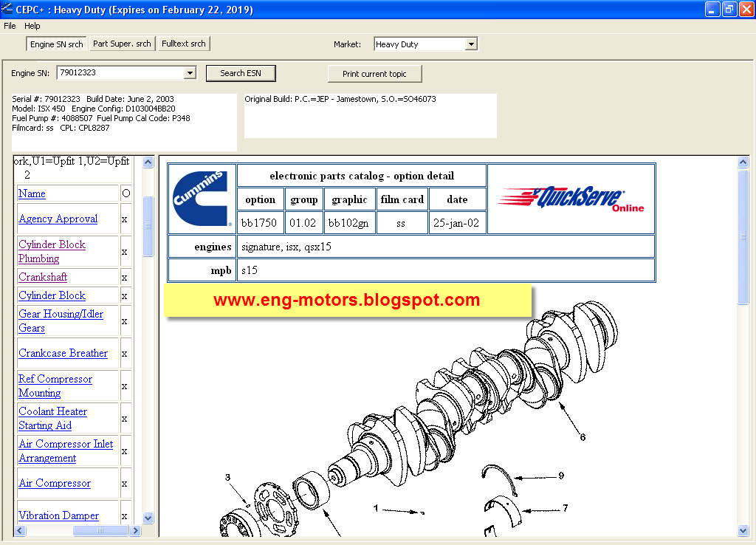Click the Engine SN input field
This screenshot has width=756, height=545.
tap(121, 73)
